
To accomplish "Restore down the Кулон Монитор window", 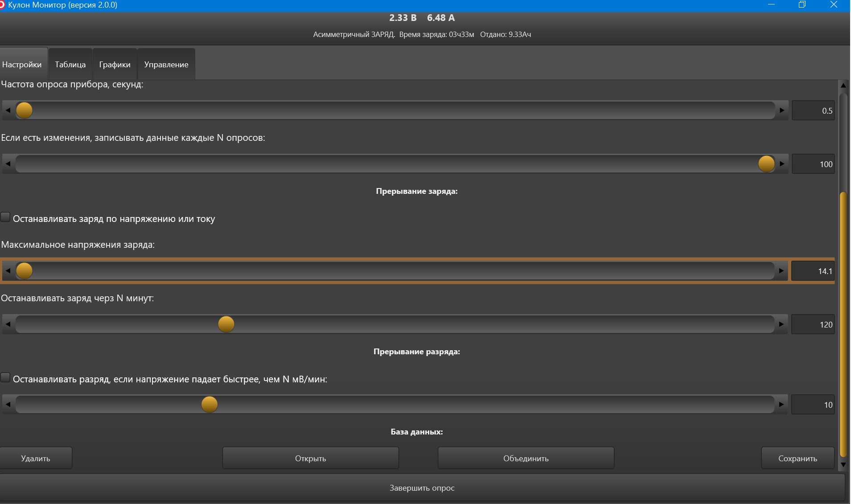I will coord(802,5).
